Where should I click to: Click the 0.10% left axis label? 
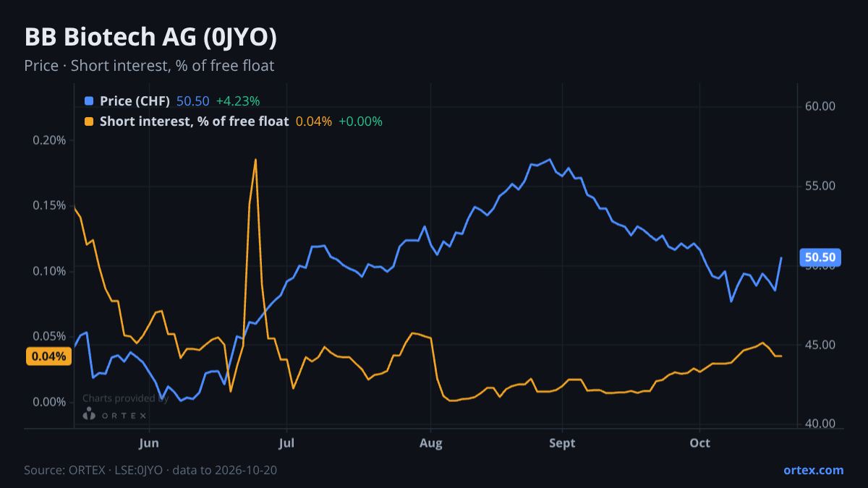[x=50, y=271]
